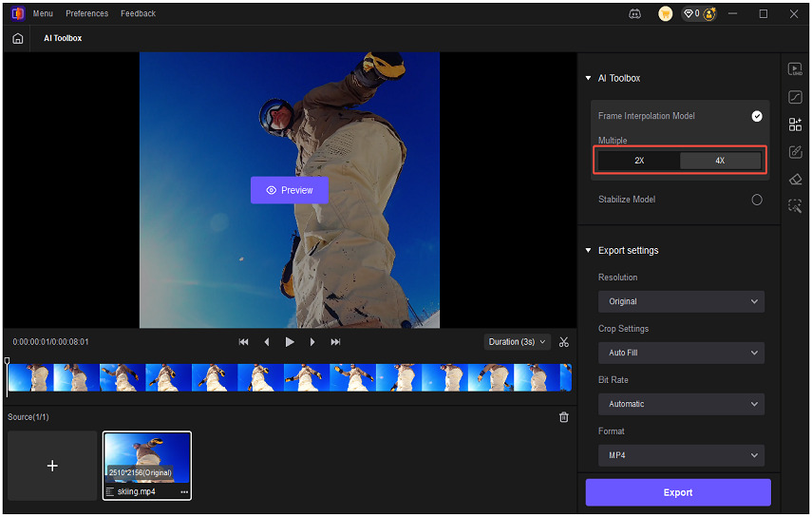
Task: Click the file info icon beside skiing.mp4
Action: [110, 492]
